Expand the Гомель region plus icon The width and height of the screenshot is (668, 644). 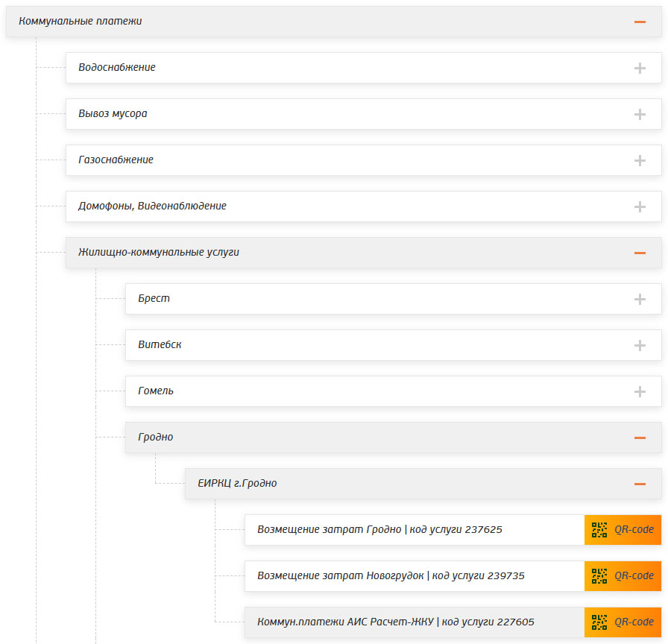(x=640, y=391)
